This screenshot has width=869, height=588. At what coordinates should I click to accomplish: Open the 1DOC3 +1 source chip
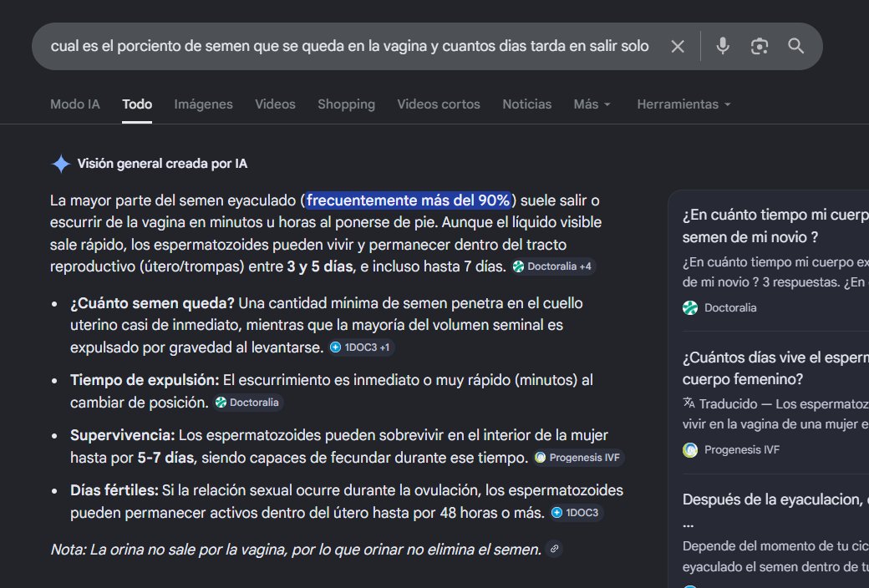pyautogui.click(x=361, y=347)
